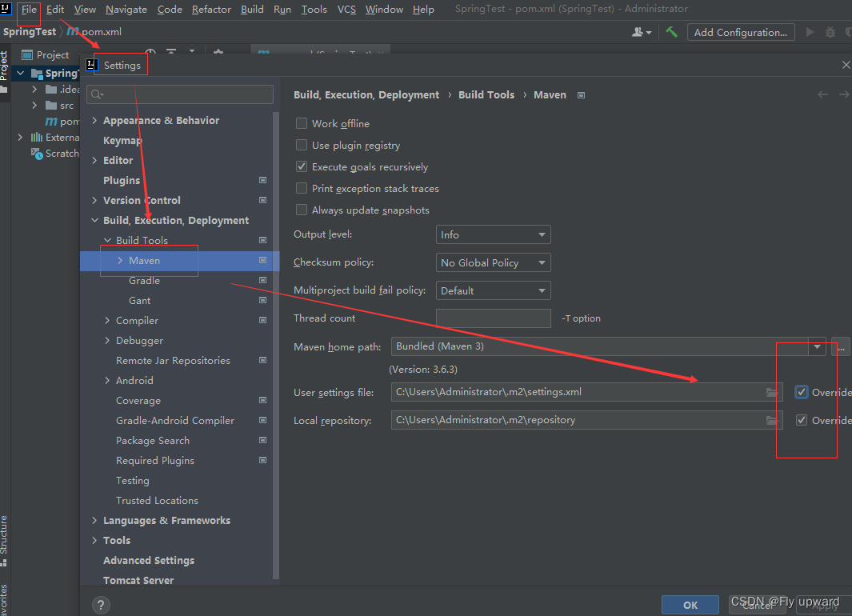Enable the Work offline checkbox
This screenshot has height=616, width=852.
tap(301, 124)
